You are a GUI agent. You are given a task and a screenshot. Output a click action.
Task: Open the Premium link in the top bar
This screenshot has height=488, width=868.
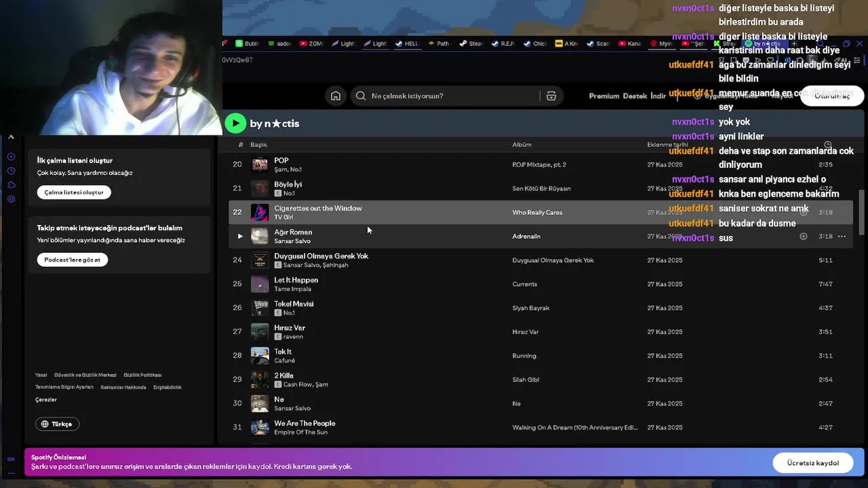coord(604,96)
